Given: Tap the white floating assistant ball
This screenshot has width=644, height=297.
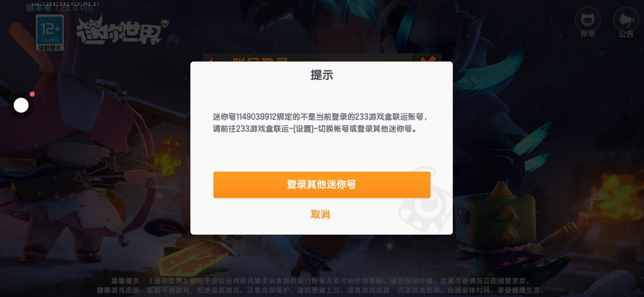Looking at the screenshot, I should (21, 105).
